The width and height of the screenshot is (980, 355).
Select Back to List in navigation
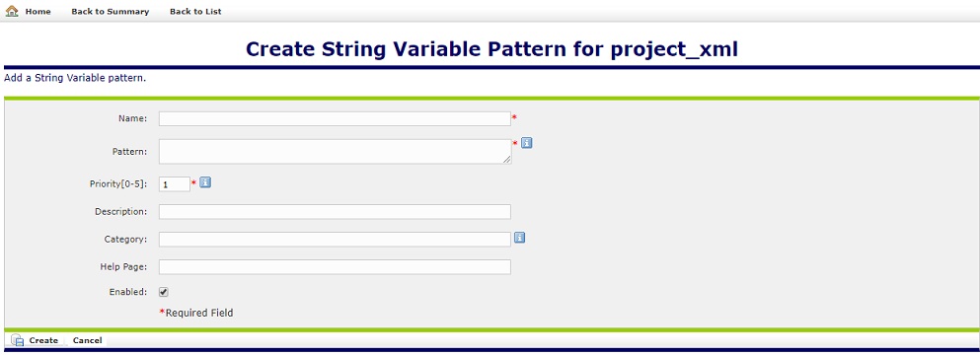[195, 11]
